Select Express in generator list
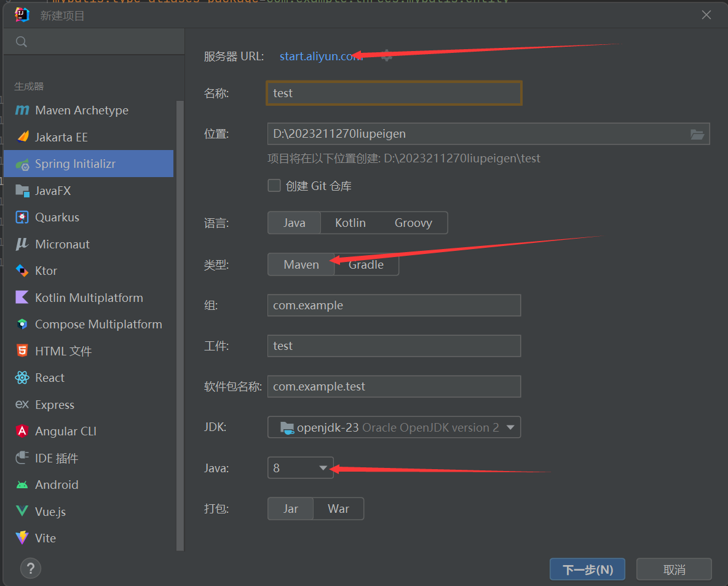Viewport: 728px width, 586px height. point(89,405)
